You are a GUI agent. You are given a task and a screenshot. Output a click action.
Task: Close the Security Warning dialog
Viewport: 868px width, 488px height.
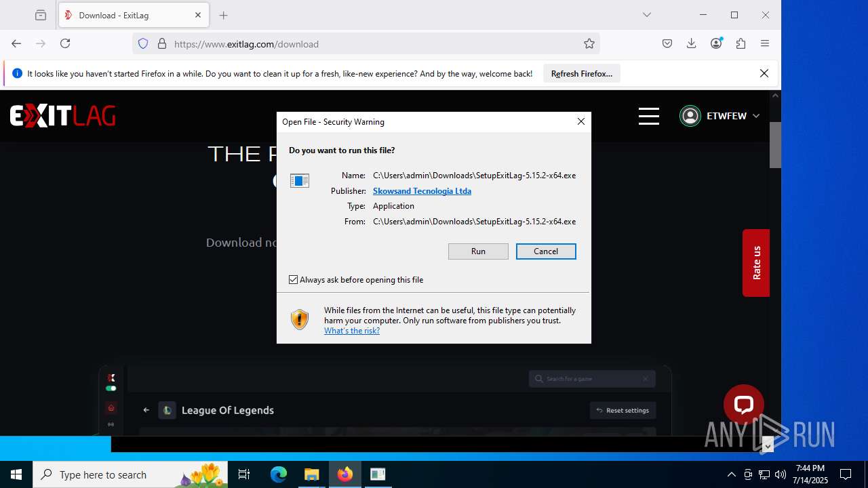click(580, 121)
